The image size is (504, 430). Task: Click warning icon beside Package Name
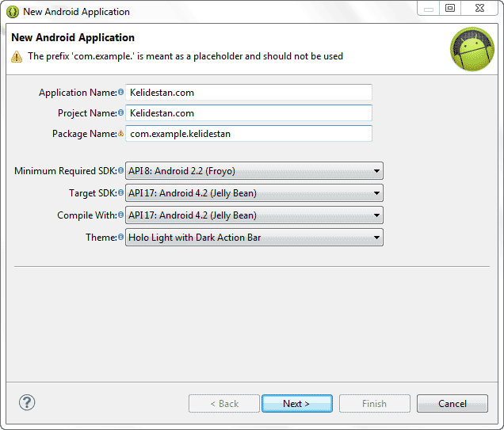coord(120,133)
